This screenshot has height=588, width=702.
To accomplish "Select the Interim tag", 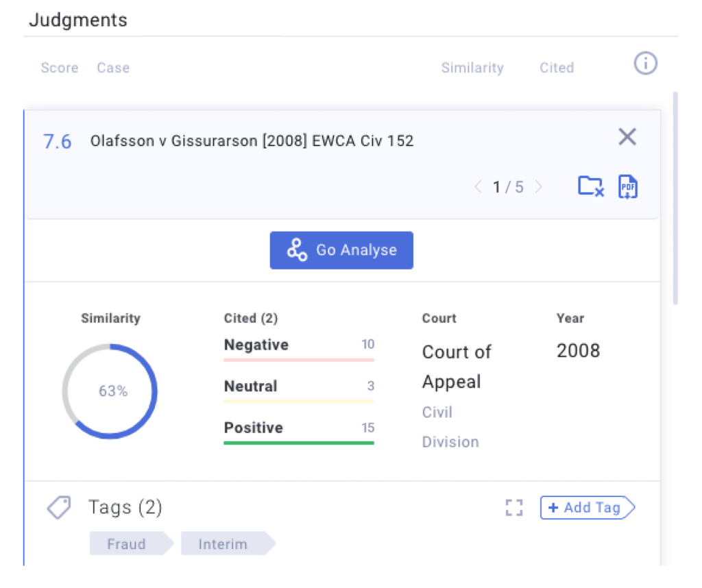I will pos(223,544).
